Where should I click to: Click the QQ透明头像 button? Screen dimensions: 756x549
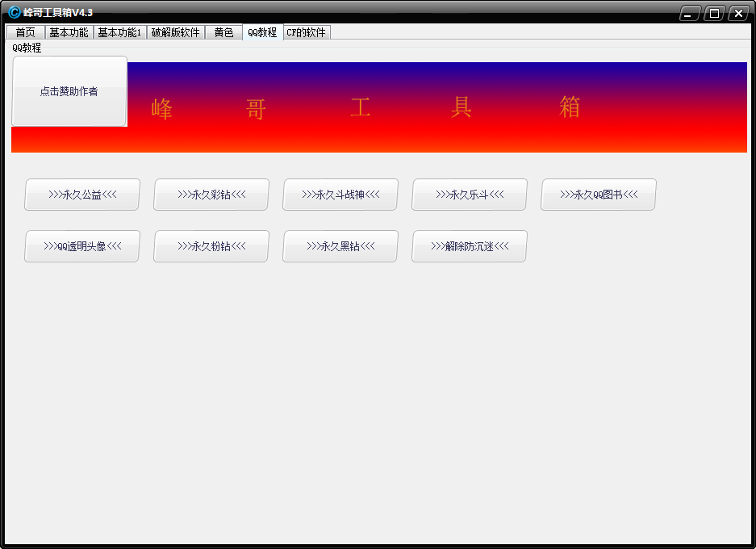pyautogui.click(x=82, y=246)
